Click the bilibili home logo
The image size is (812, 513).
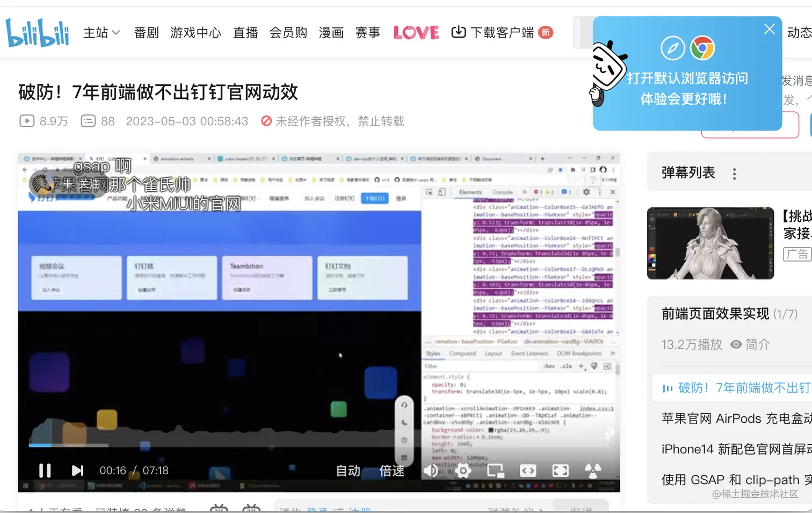tap(37, 32)
